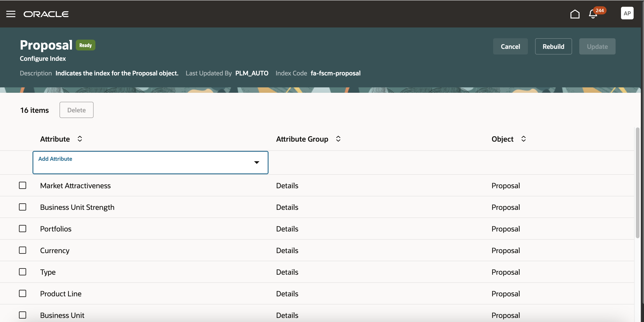
Task: Click the Oracle logo
Action: 46,14
